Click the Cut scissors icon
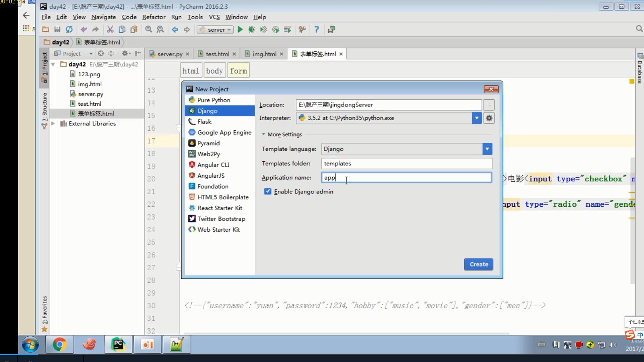The image size is (644, 362). 110,29
